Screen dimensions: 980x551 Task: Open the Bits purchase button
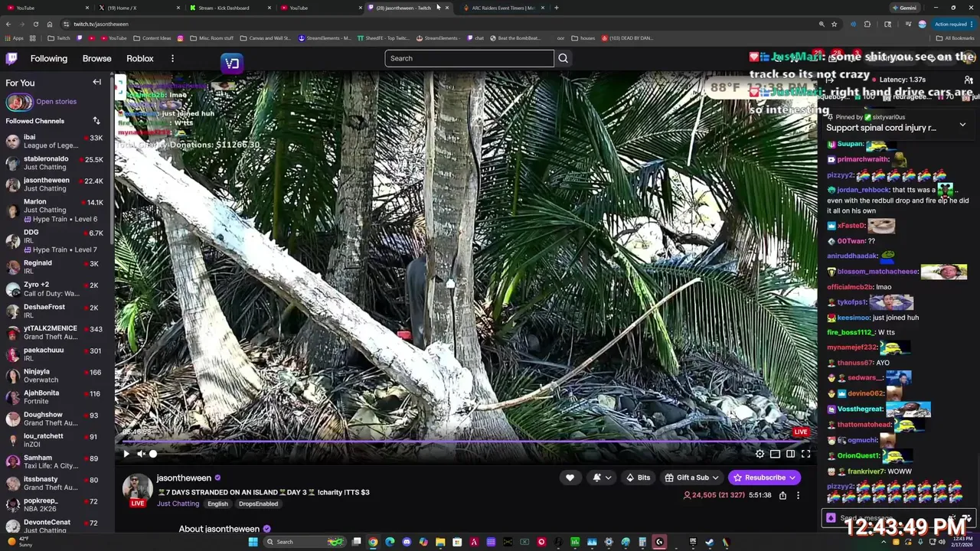point(638,478)
